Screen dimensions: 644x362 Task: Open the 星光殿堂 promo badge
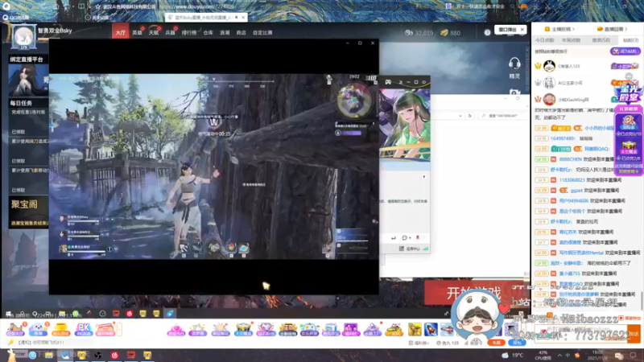click(629, 93)
